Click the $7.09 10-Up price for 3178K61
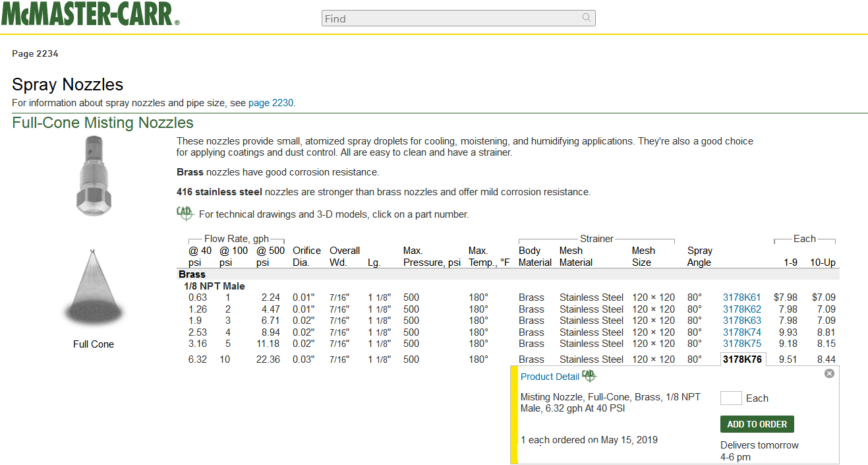The height and width of the screenshot is (465, 868). (x=824, y=297)
